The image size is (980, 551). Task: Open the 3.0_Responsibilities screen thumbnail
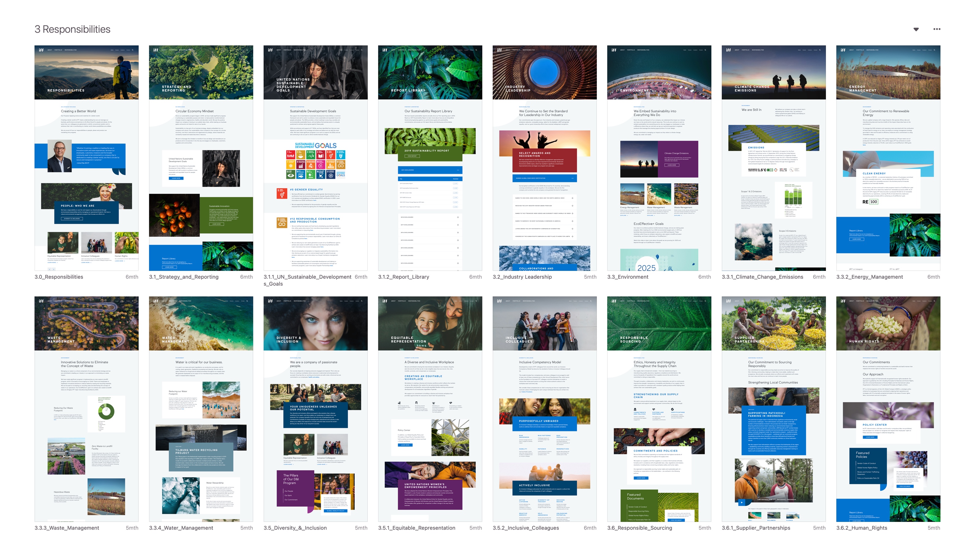click(86, 158)
